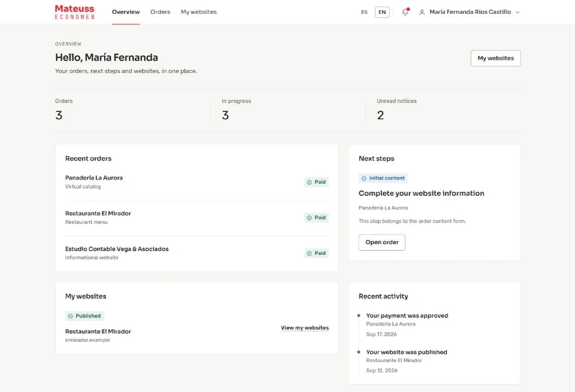Click the Recent orders heading
The width and height of the screenshot is (575, 392).
pos(89,159)
